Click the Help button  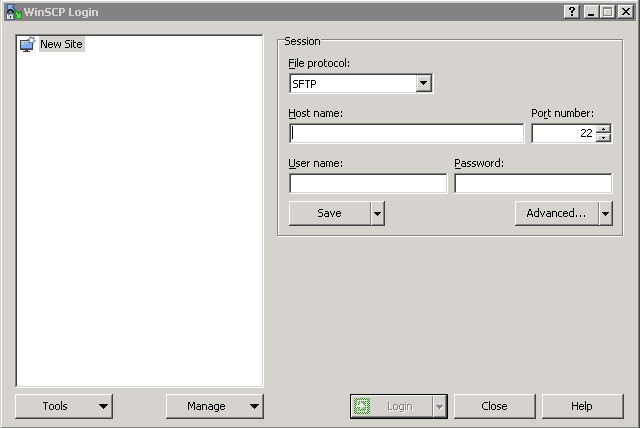(582, 406)
